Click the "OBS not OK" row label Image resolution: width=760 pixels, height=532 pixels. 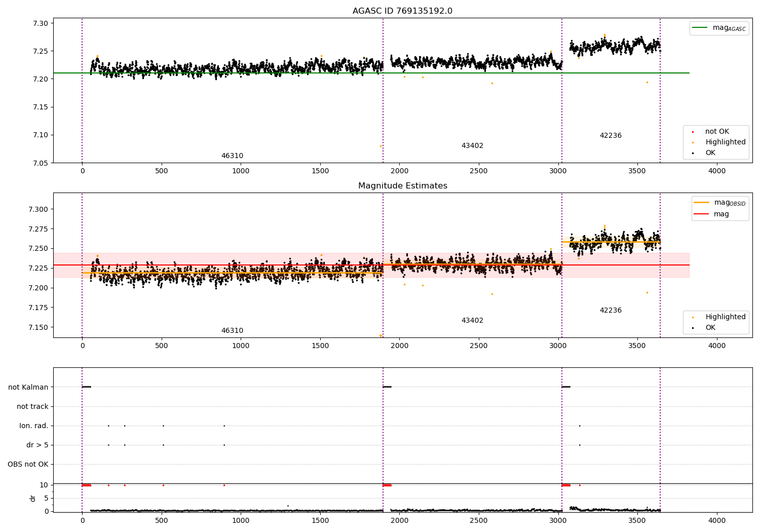pos(28,465)
